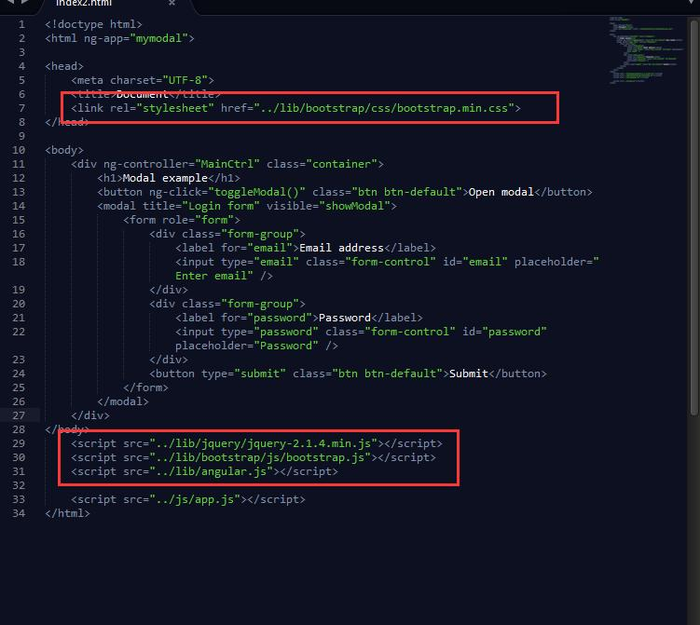
Task: Click line number 29 in the gutter
Action: click(x=19, y=444)
